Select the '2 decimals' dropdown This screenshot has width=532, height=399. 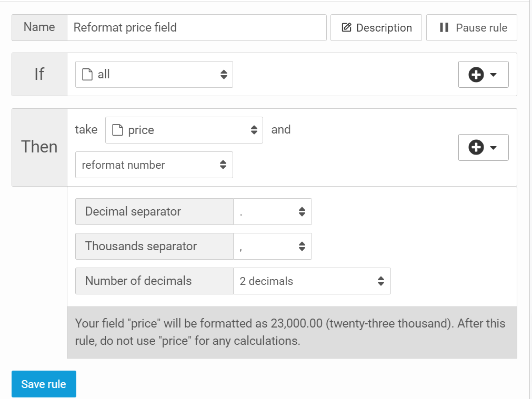tap(312, 281)
